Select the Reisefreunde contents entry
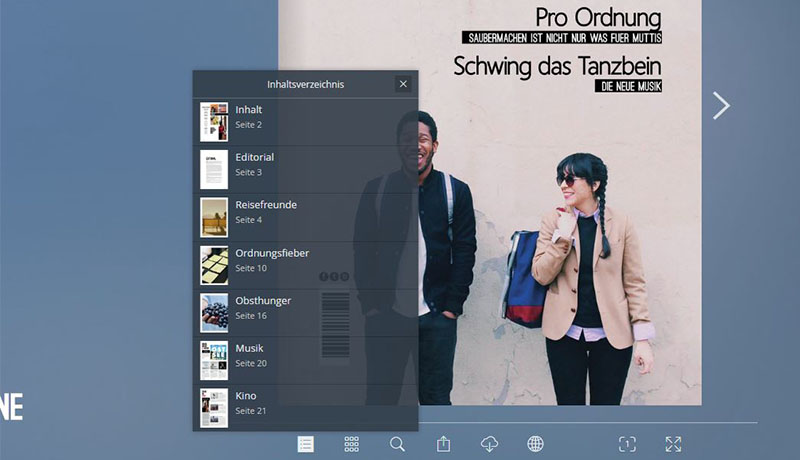This screenshot has height=460, width=800. point(305,217)
